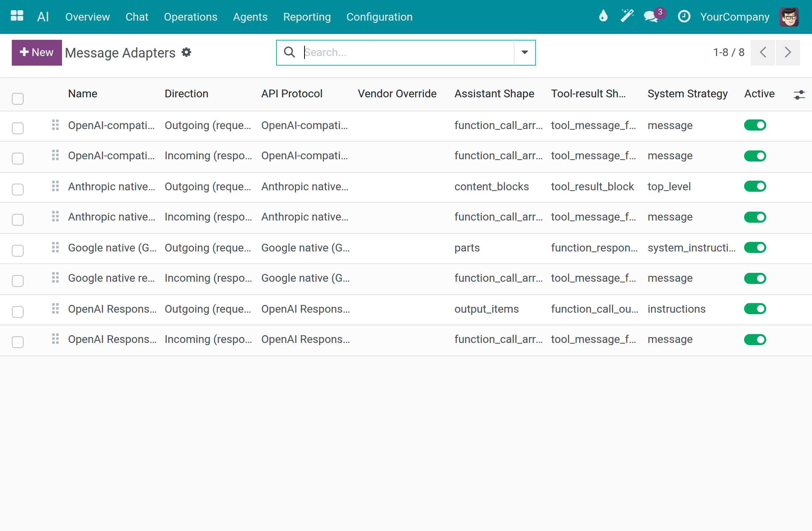Open the Configuration menu
The image size is (812, 531).
(x=379, y=17)
